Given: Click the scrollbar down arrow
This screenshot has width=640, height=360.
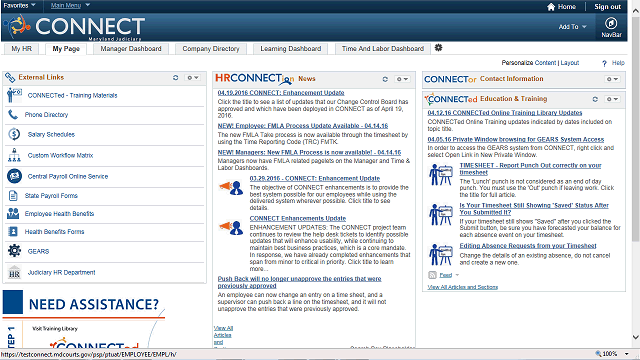Looking at the screenshot, I should 636,337.
